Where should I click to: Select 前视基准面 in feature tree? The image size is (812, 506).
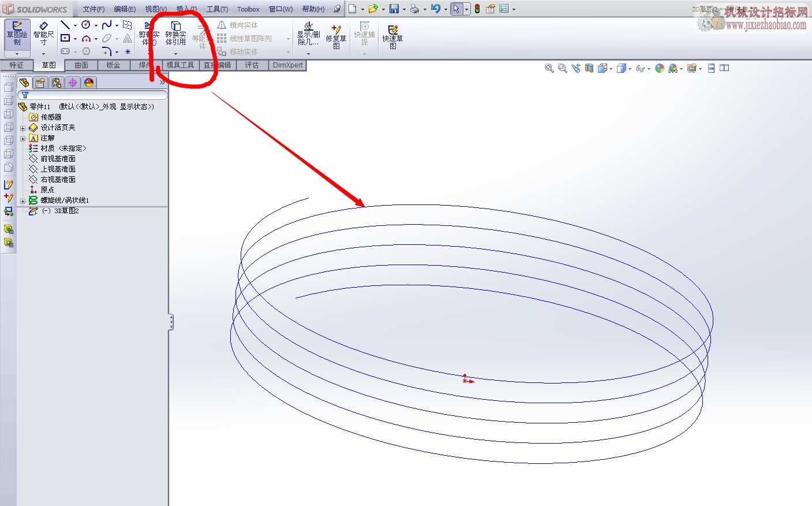(58, 159)
